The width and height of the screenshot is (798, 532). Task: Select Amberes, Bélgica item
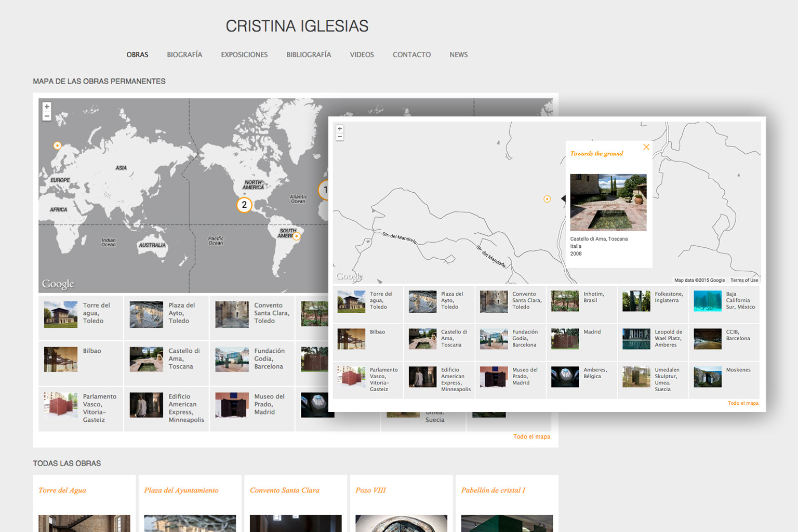[581, 380]
